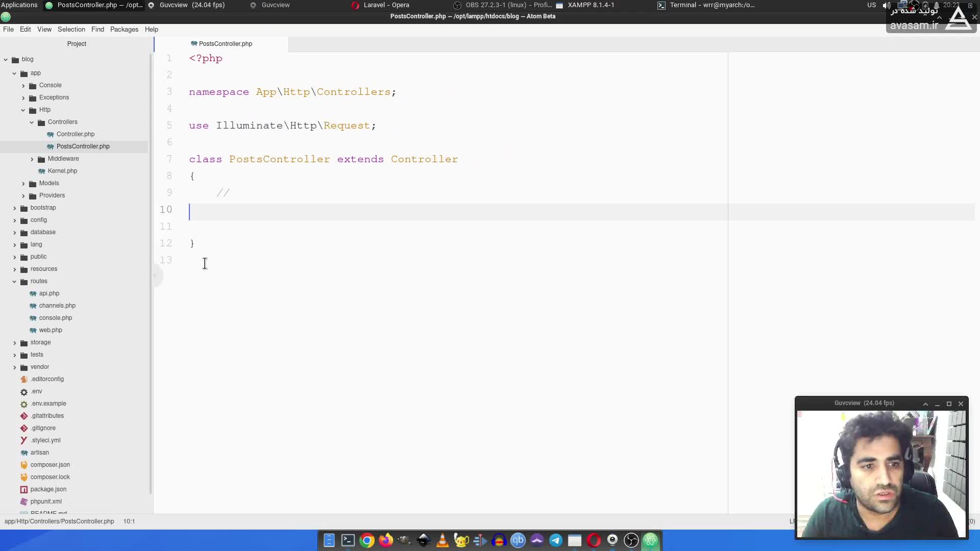Open Telegram from the dock
The height and width of the screenshot is (551, 980).
[x=556, y=540]
